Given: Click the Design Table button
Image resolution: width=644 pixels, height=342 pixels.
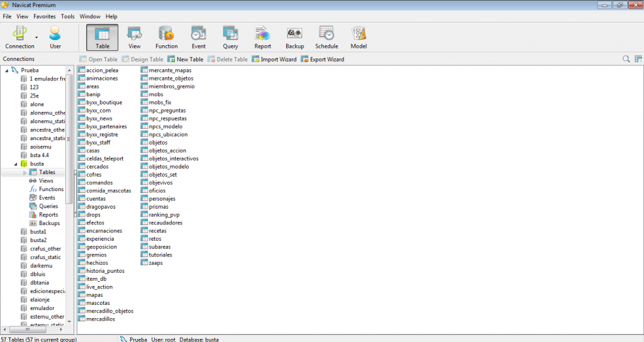Looking at the screenshot, I should tap(143, 59).
